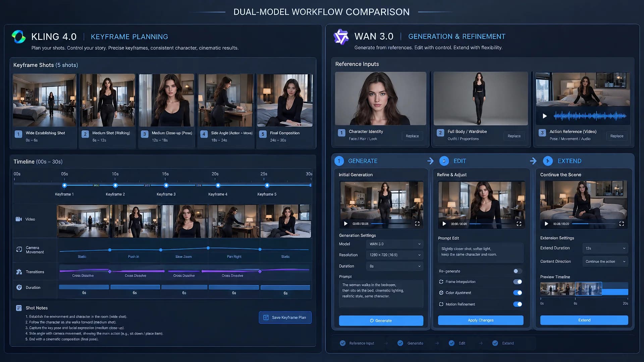
Task: Open the Medium Shot (Walking) thumbnail
Action: (x=107, y=100)
